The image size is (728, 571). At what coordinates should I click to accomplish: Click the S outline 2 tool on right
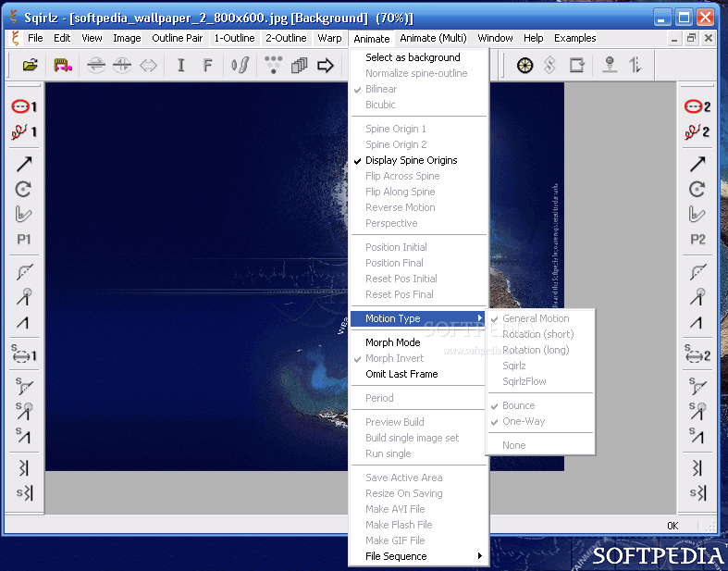697,354
